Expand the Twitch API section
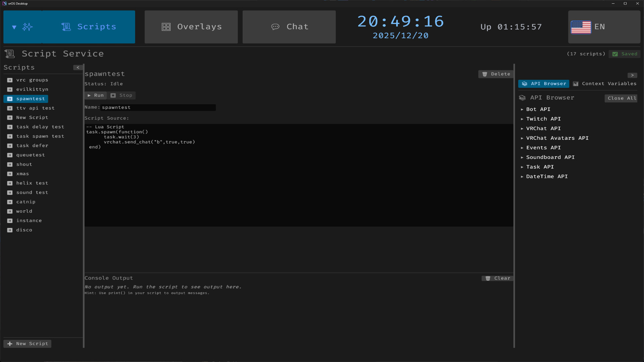Screen dimensions: 644x362 [x=543, y=119]
